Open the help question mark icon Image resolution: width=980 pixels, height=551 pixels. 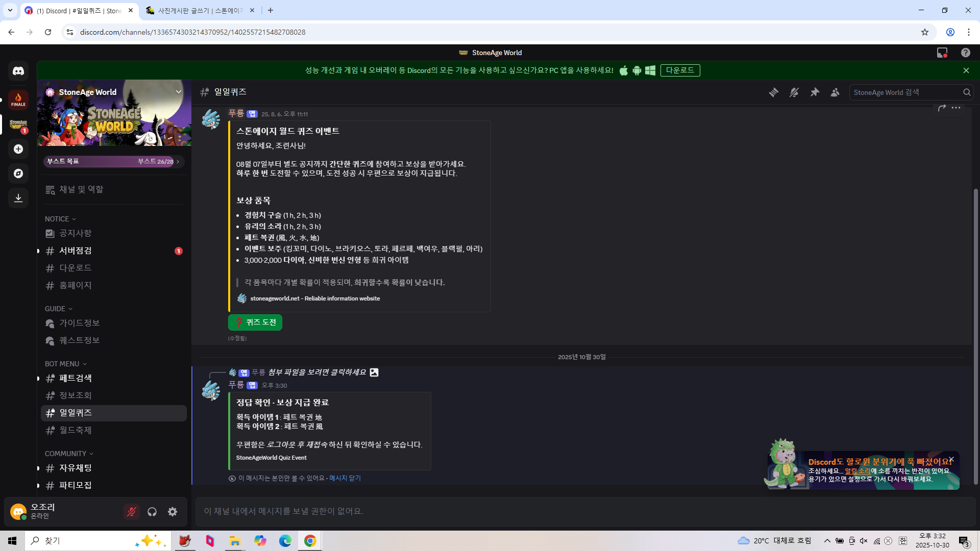pos(965,53)
